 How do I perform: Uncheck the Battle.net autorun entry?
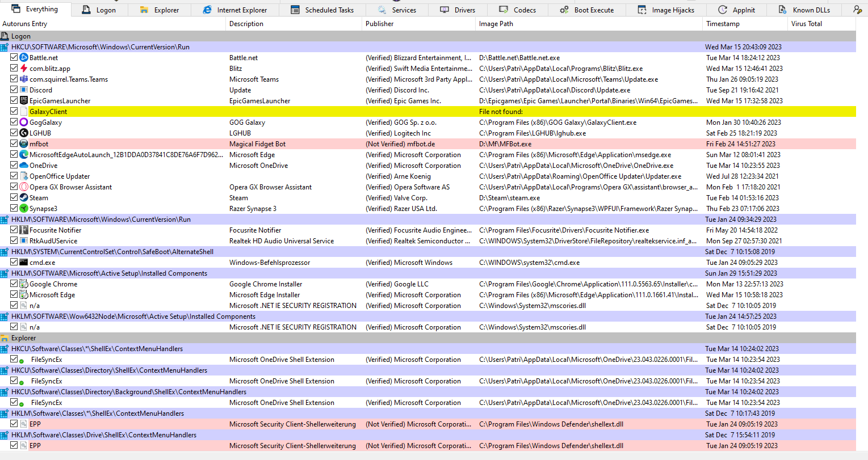14,57
